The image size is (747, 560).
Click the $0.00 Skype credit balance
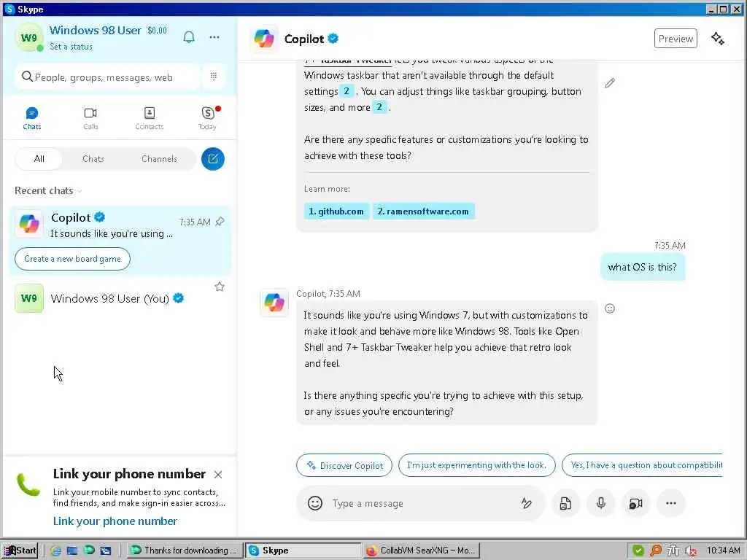tap(158, 31)
